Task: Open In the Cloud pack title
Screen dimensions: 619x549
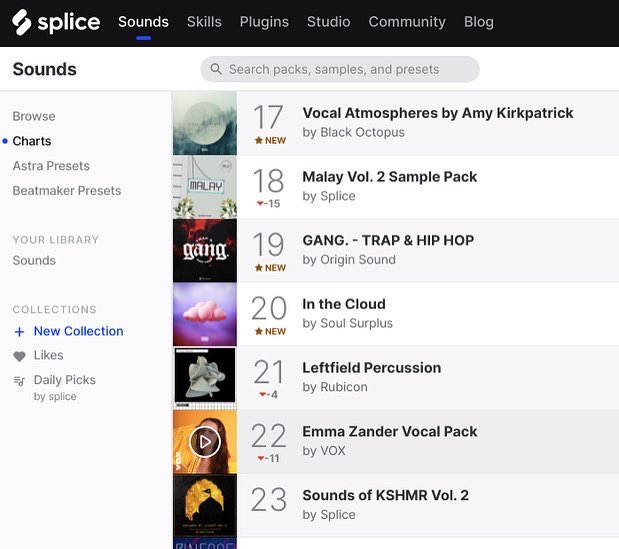Action: click(x=344, y=304)
